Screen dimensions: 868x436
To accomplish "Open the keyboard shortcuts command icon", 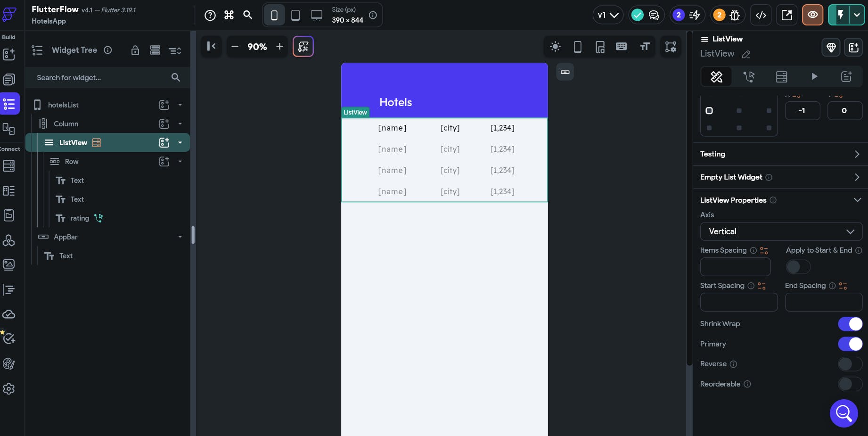I will click(229, 15).
